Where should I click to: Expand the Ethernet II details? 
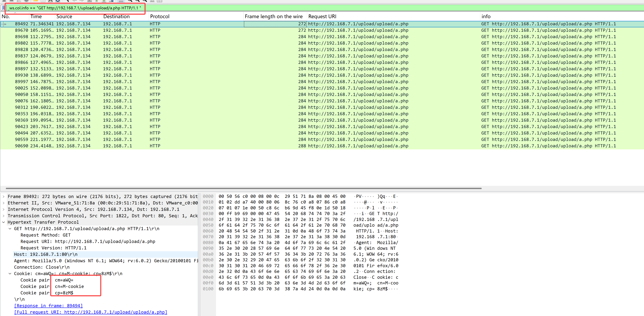click(3, 203)
